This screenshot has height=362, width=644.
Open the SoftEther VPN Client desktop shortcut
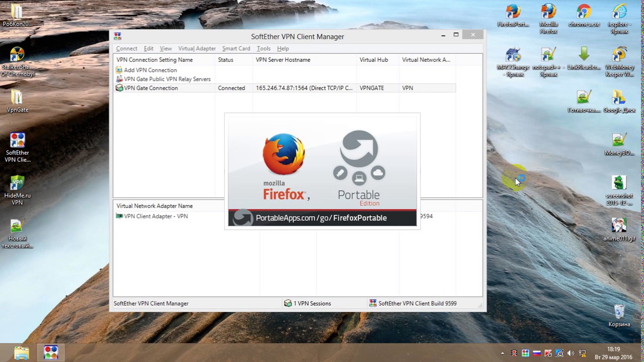(x=17, y=147)
